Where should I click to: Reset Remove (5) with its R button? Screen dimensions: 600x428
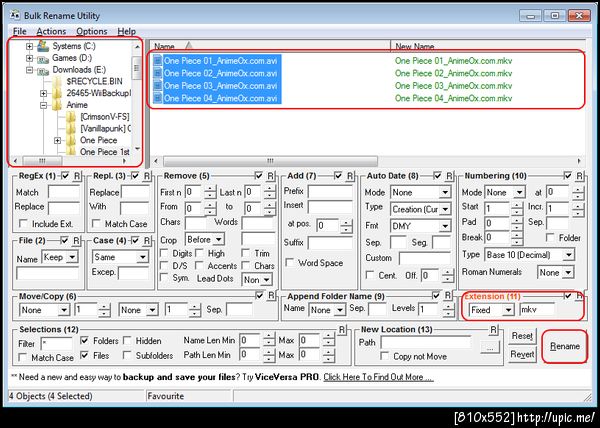coord(271,176)
